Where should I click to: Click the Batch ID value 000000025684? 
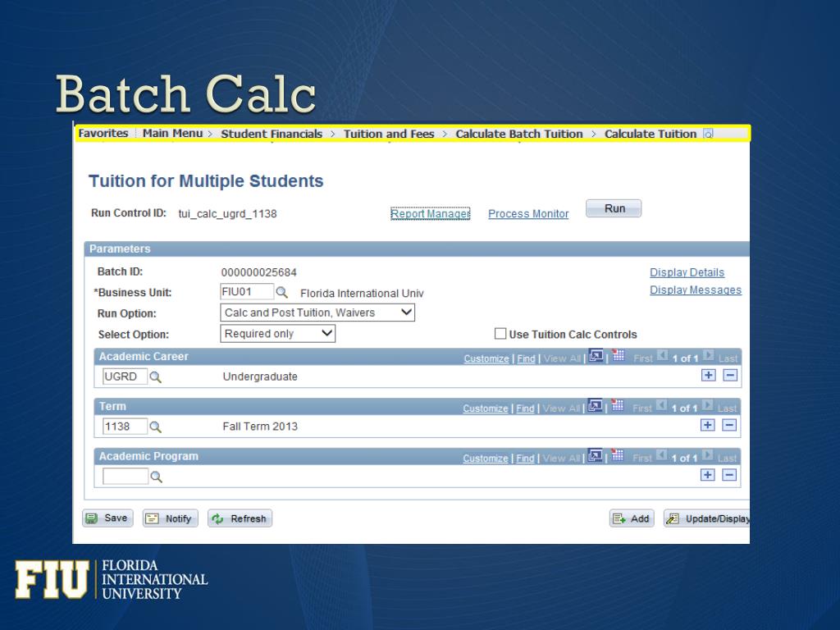tap(258, 272)
